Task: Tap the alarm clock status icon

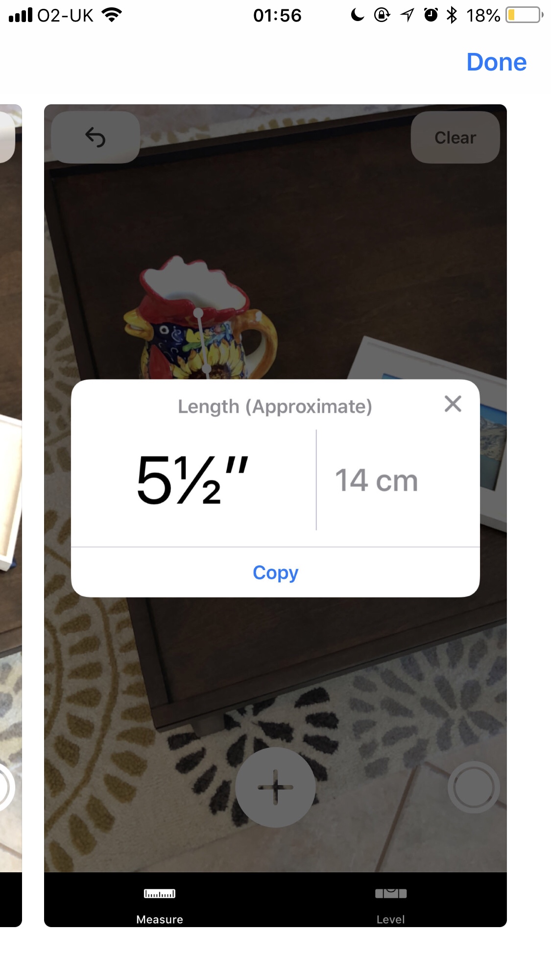Action: tap(431, 15)
